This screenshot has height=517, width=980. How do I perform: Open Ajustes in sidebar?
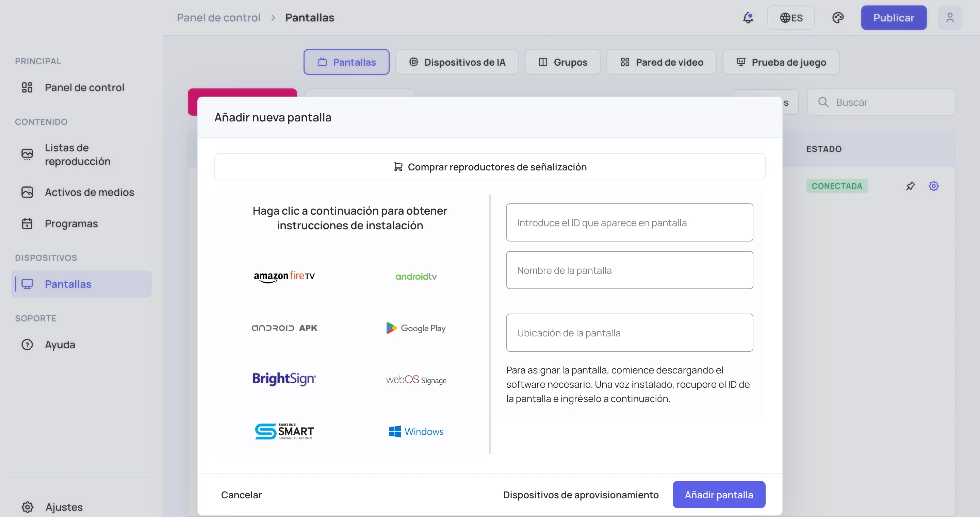[x=81, y=507]
